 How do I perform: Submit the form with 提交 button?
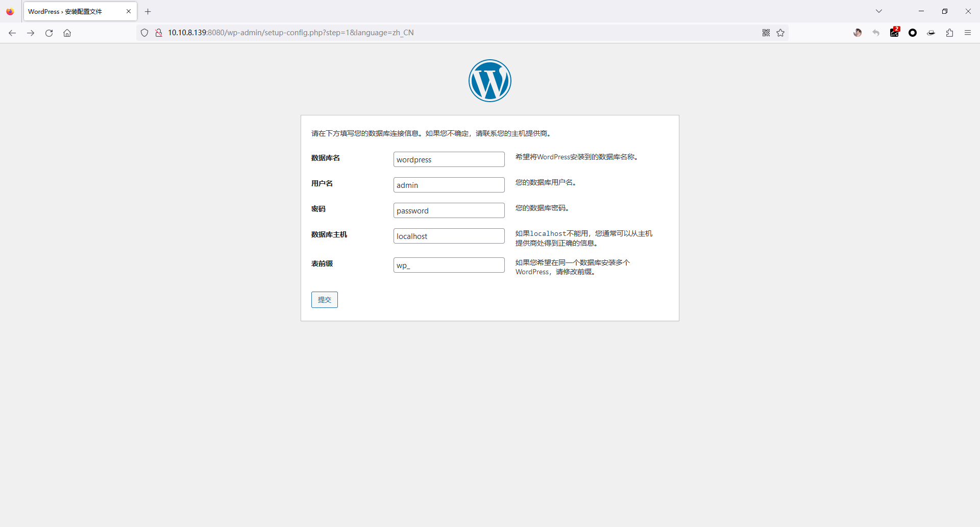click(x=325, y=300)
